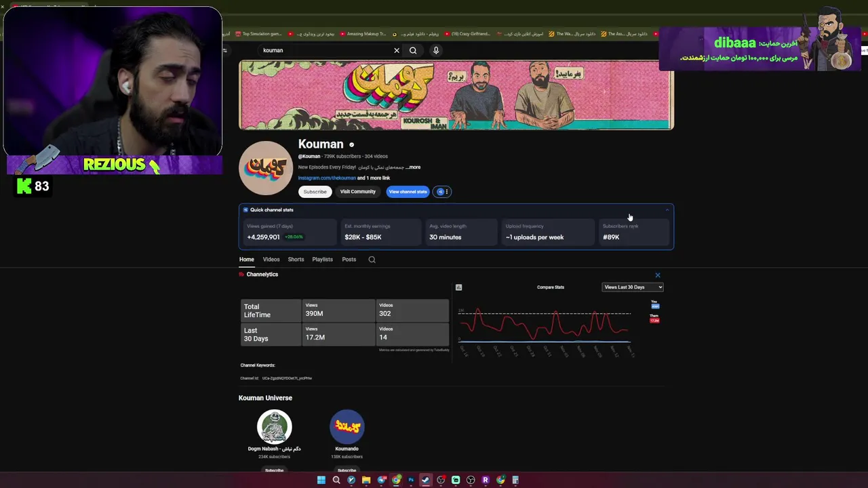868x488 pixels.
Task: Click the lifetime videos 302 cell
Action: [x=412, y=310]
